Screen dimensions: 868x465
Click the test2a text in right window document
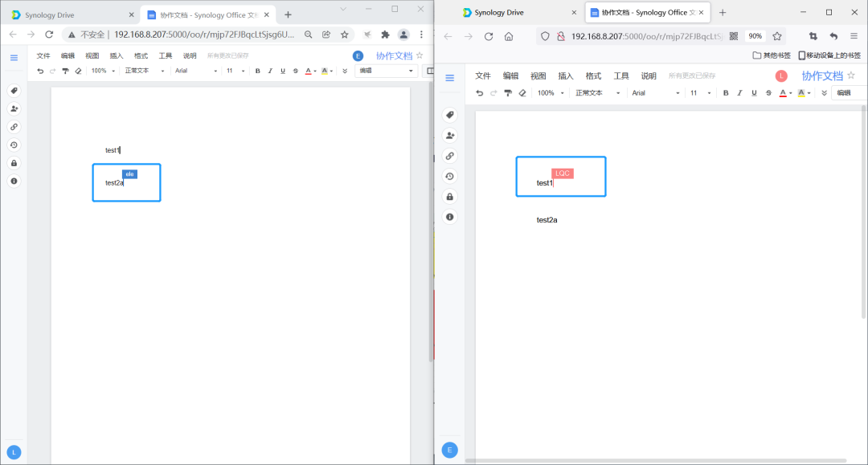coord(547,220)
